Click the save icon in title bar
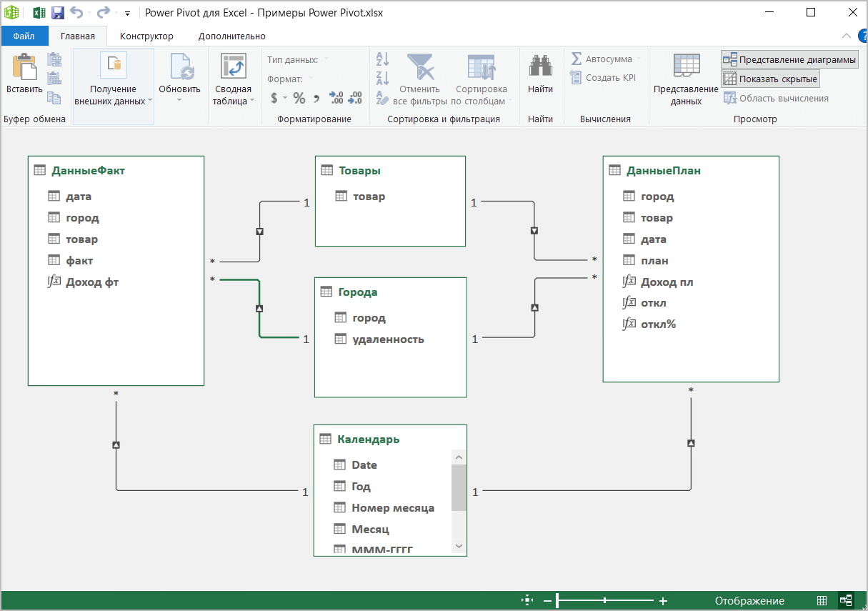 point(58,13)
